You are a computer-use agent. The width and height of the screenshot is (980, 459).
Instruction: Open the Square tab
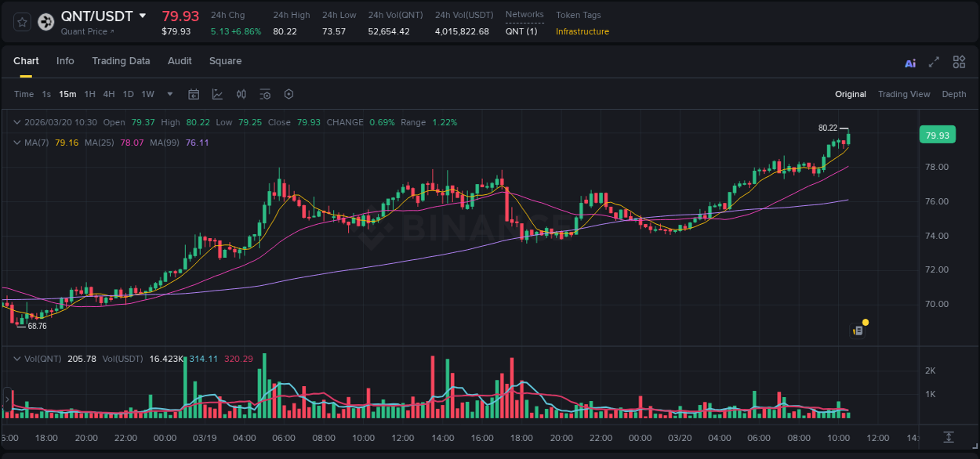pos(225,61)
